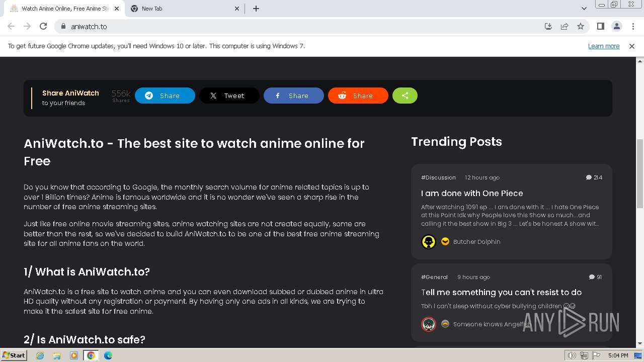
Task: Share AniWatch on Reddit
Action: [x=358, y=96]
